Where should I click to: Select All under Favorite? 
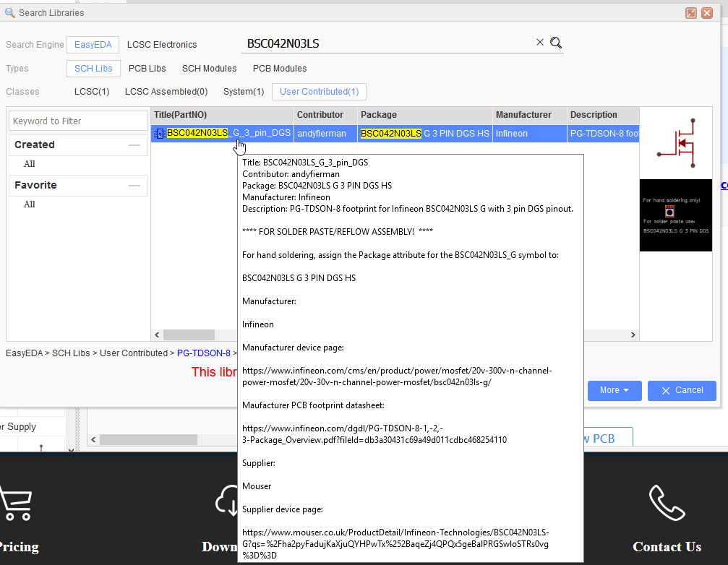click(29, 204)
